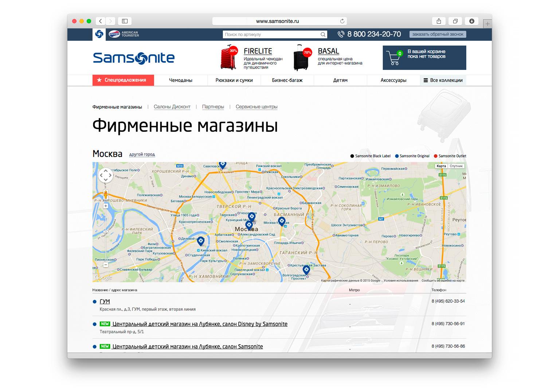Show all tabs in Safari
The height and width of the screenshot is (392, 560).
(455, 21)
